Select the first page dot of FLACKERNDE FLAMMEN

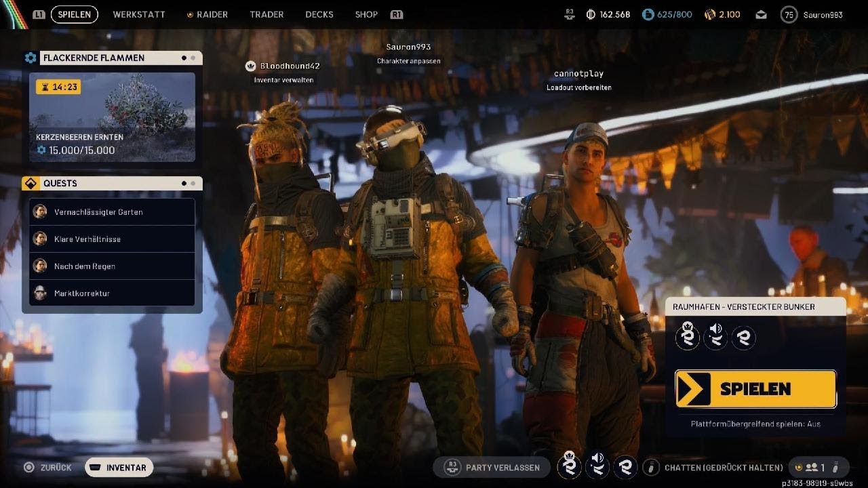coord(184,58)
